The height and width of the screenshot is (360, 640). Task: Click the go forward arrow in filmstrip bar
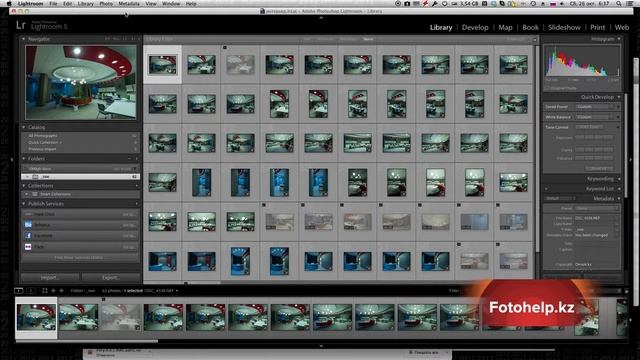click(62, 291)
